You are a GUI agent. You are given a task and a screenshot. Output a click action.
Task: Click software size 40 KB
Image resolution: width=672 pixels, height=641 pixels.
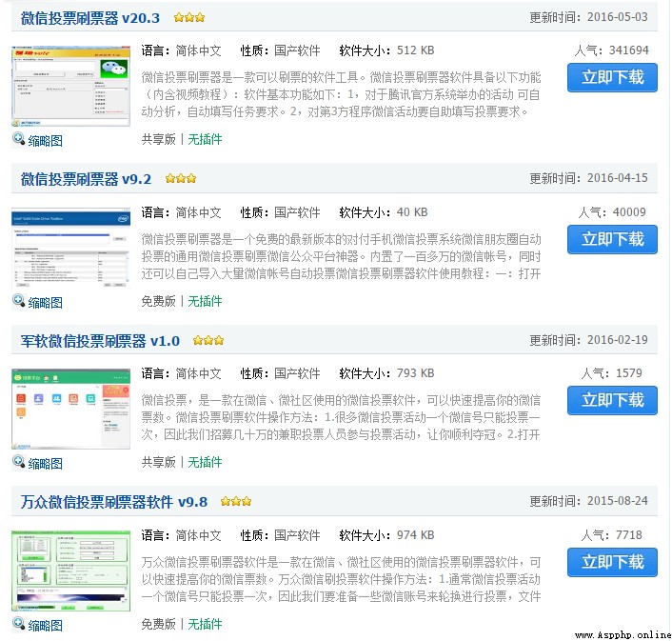(412, 212)
